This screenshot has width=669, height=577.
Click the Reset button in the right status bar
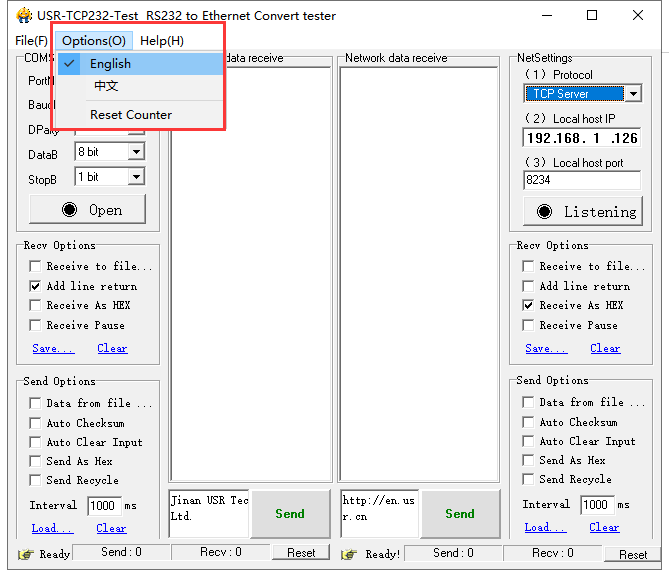tap(632, 554)
